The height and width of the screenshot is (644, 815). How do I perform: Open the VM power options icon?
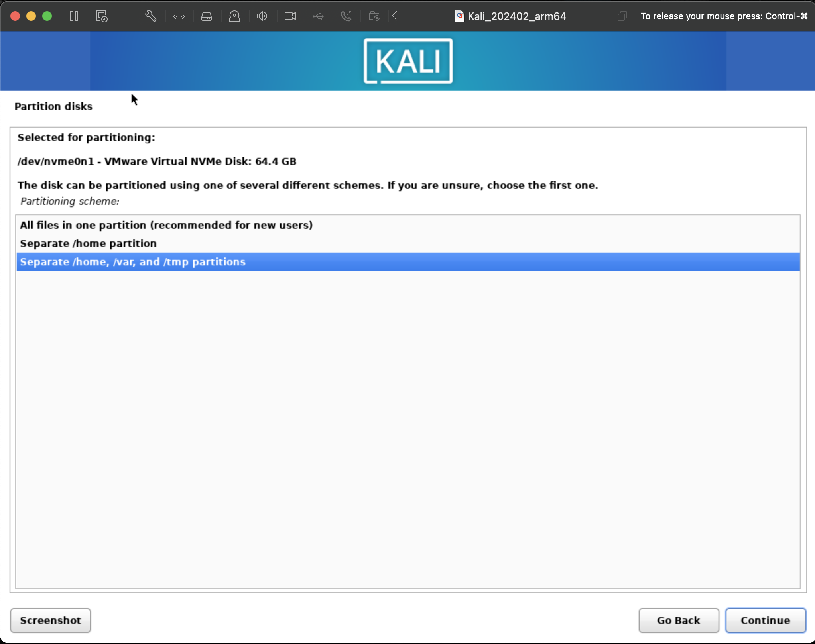75,16
